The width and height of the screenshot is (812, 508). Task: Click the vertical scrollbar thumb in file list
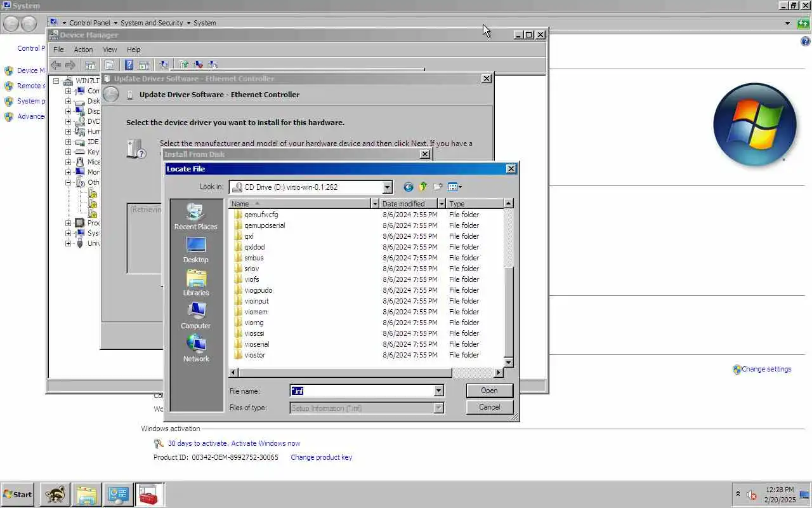click(508, 311)
